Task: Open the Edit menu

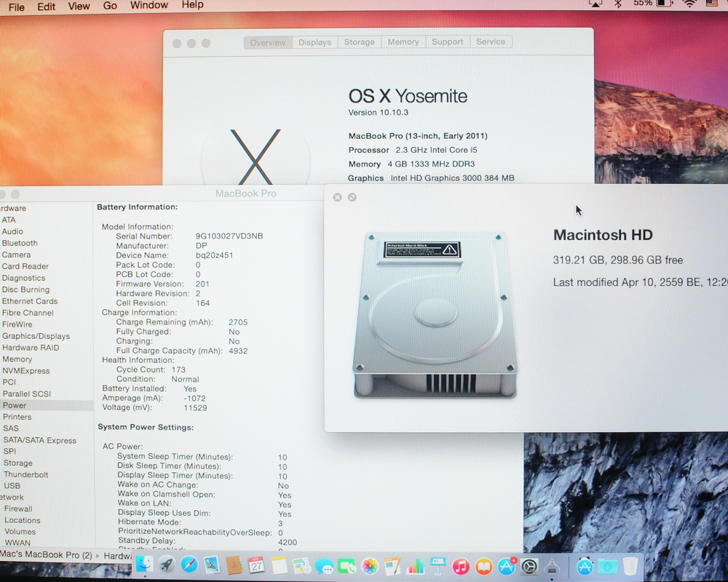Action: [47, 7]
